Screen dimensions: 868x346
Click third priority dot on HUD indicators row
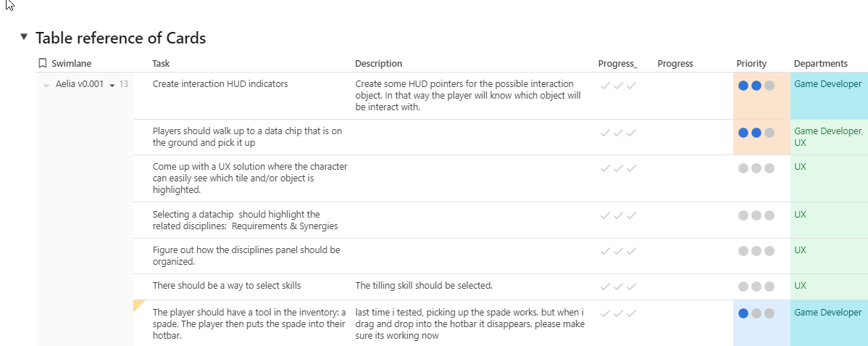tap(769, 86)
